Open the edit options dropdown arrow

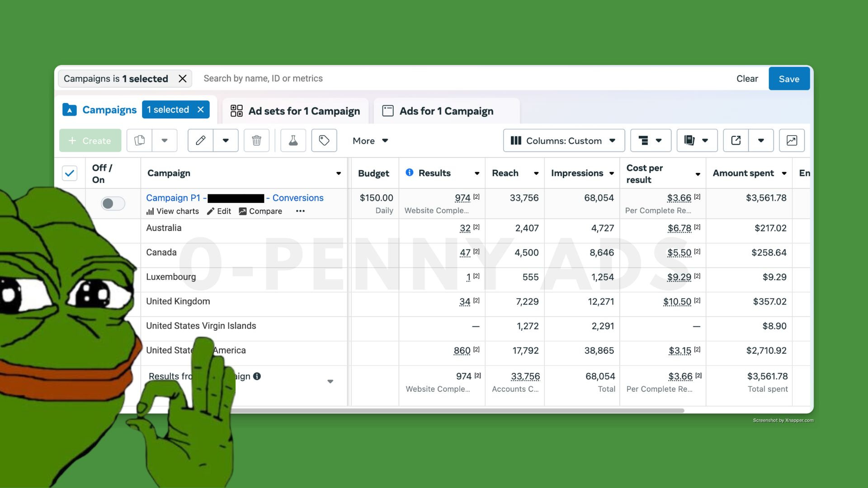(226, 141)
